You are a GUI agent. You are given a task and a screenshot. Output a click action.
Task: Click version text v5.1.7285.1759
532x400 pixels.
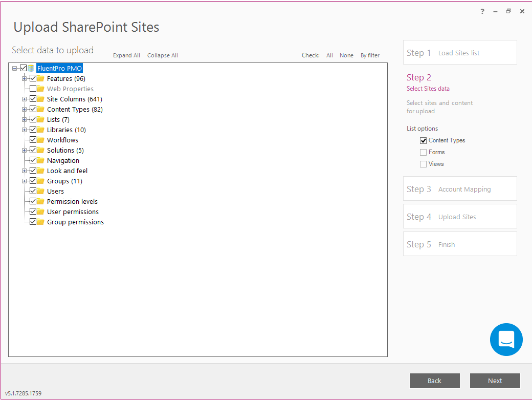pos(23,393)
